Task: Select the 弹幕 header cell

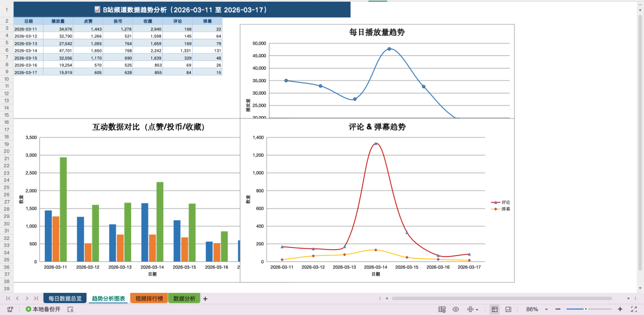Action: [x=207, y=21]
